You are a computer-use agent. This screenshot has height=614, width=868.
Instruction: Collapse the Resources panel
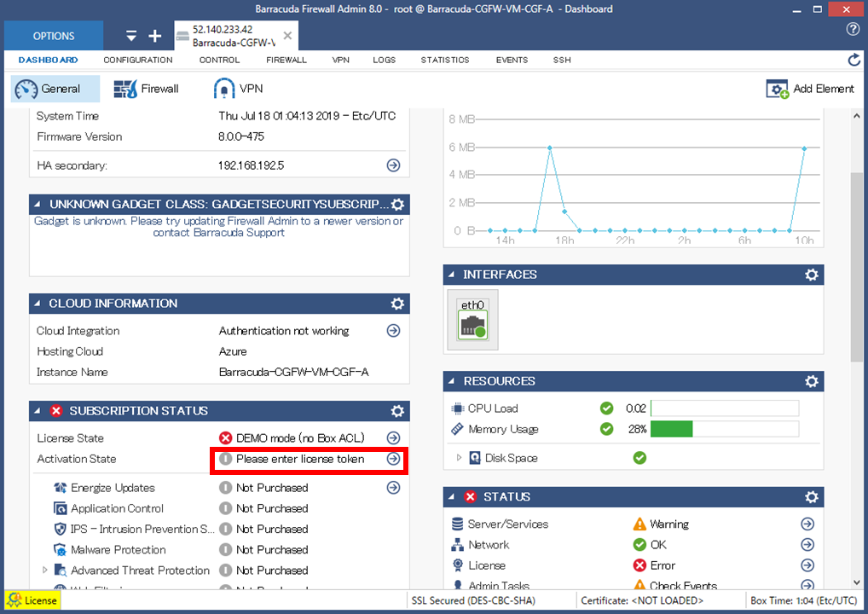451,381
